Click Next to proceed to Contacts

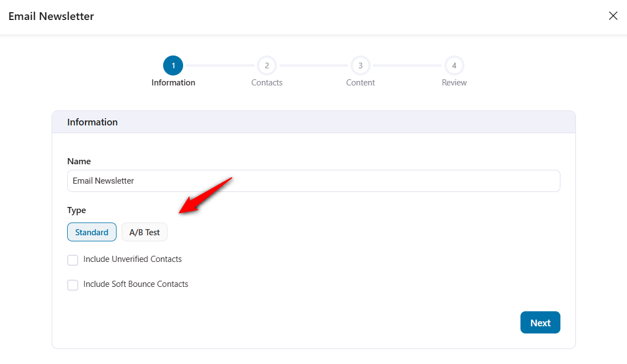(540, 322)
